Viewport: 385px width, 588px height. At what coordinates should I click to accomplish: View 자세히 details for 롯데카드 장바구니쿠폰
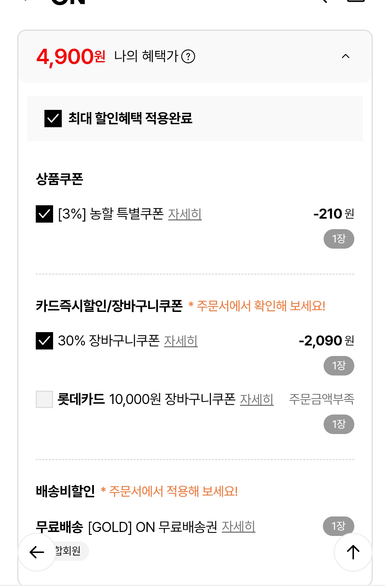pyautogui.click(x=257, y=399)
